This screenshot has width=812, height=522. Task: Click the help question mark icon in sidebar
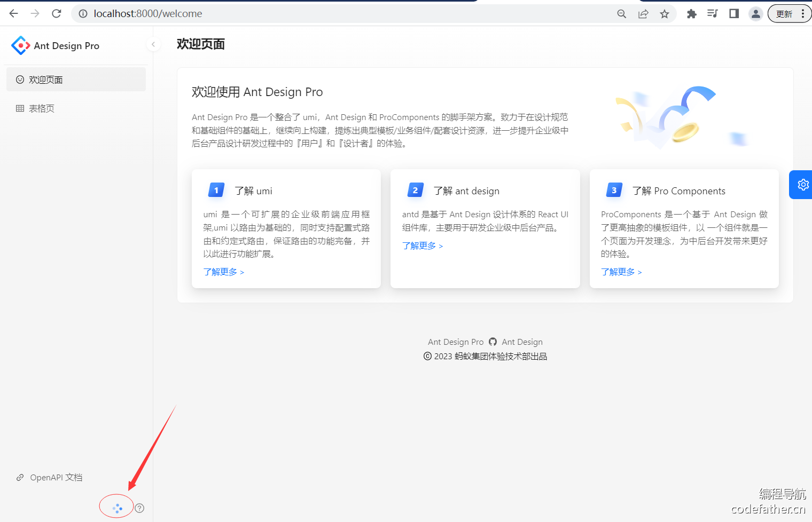[139, 508]
